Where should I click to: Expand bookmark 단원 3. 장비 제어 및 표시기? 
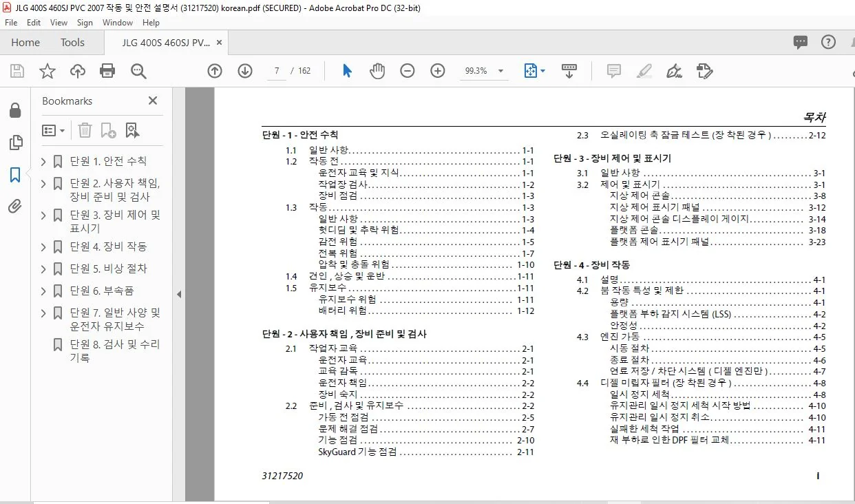[x=44, y=216]
